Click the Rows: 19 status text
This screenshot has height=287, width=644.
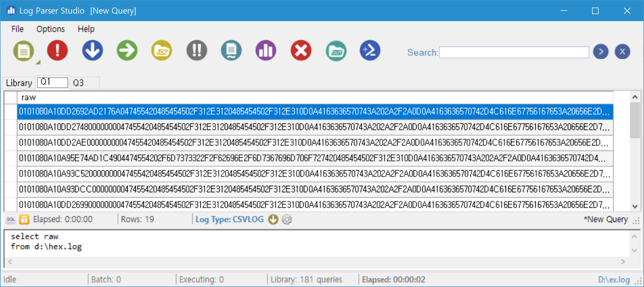(x=137, y=219)
